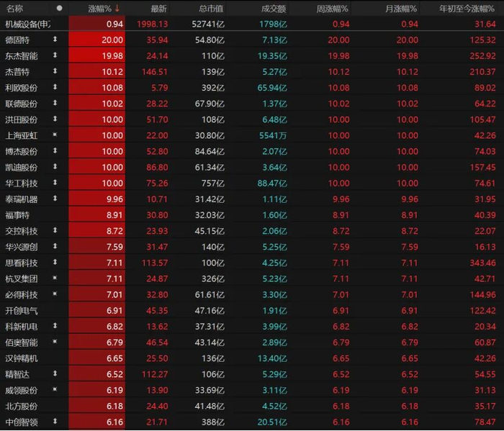
Task: Click the arrow marker icon beside 华工科技
Action: (55, 183)
